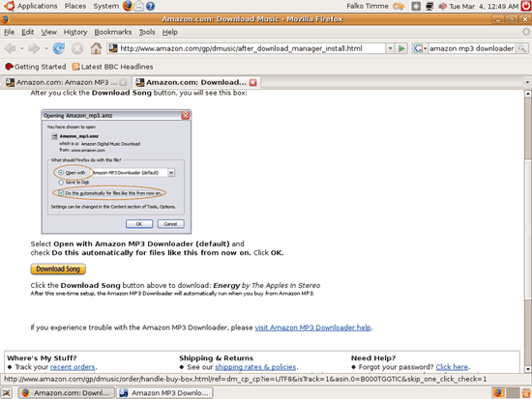Open the shipping rates & policies link

(x=255, y=367)
